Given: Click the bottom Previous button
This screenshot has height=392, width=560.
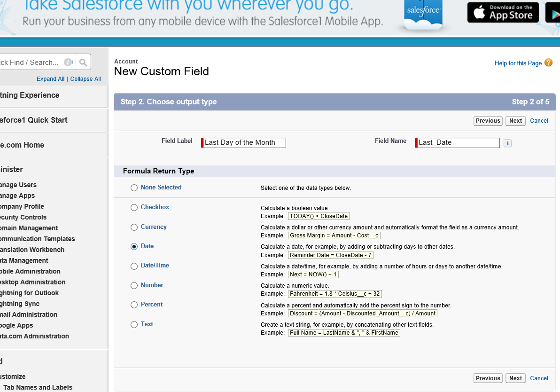Looking at the screenshot, I should coord(488,378).
